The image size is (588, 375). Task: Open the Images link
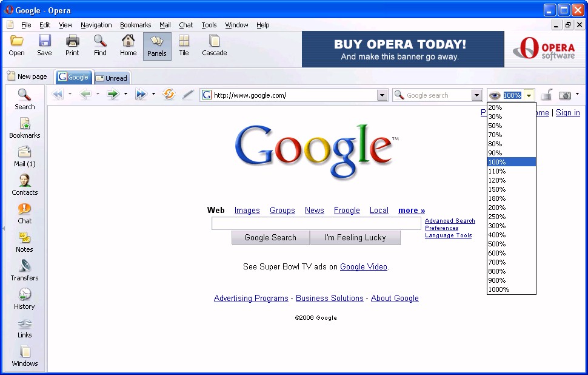coord(247,210)
